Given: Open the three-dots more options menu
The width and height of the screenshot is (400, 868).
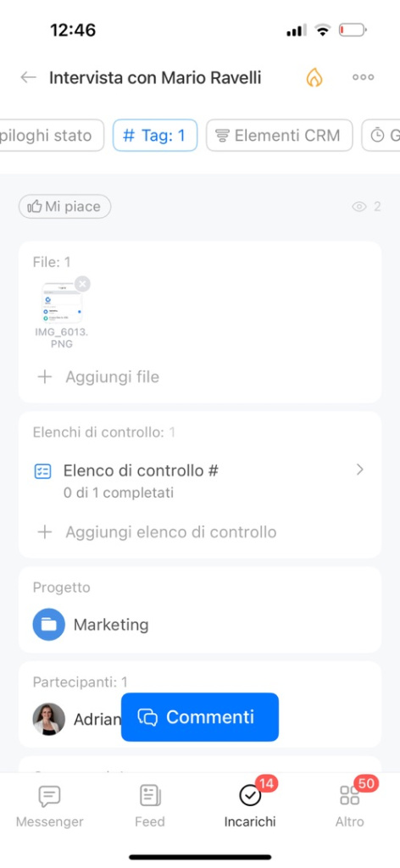Looking at the screenshot, I should tap(363, 77).
